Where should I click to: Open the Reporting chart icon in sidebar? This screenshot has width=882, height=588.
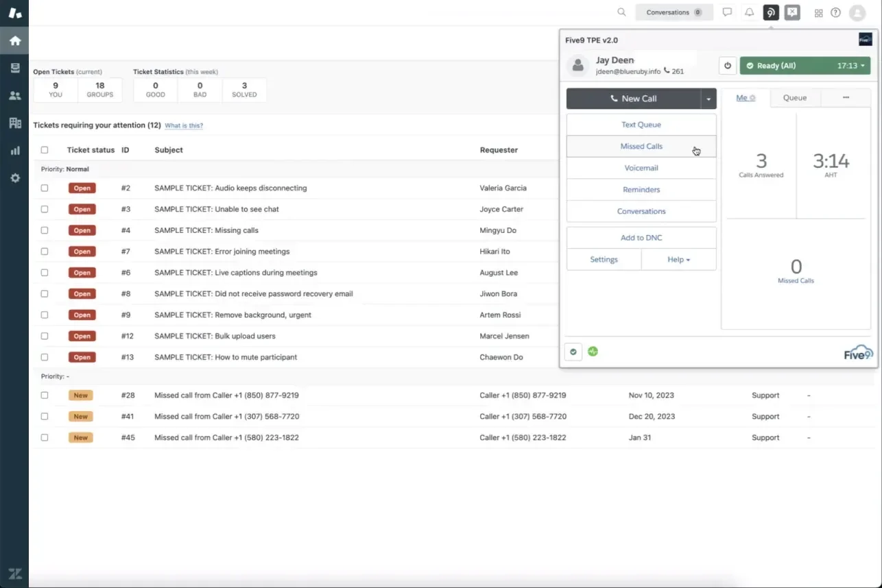14,150
